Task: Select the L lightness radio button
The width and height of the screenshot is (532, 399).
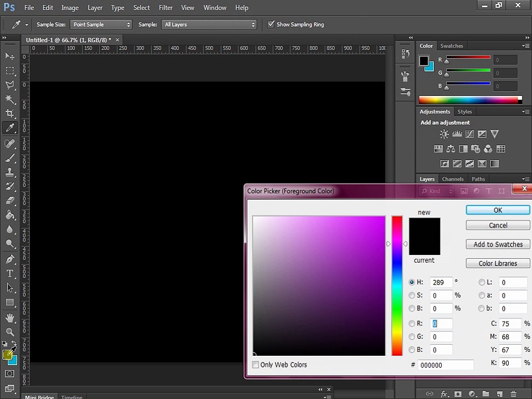Action: (x=482, y=282)
